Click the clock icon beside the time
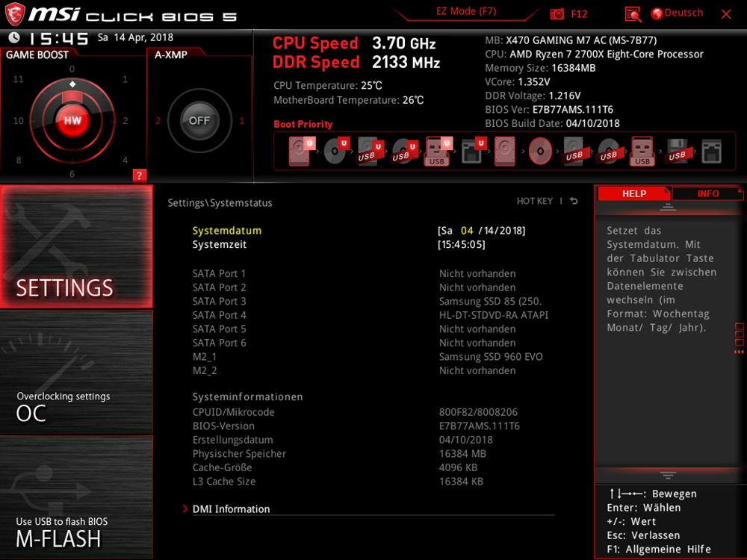747x560 pixels. [x=13, y=37]
